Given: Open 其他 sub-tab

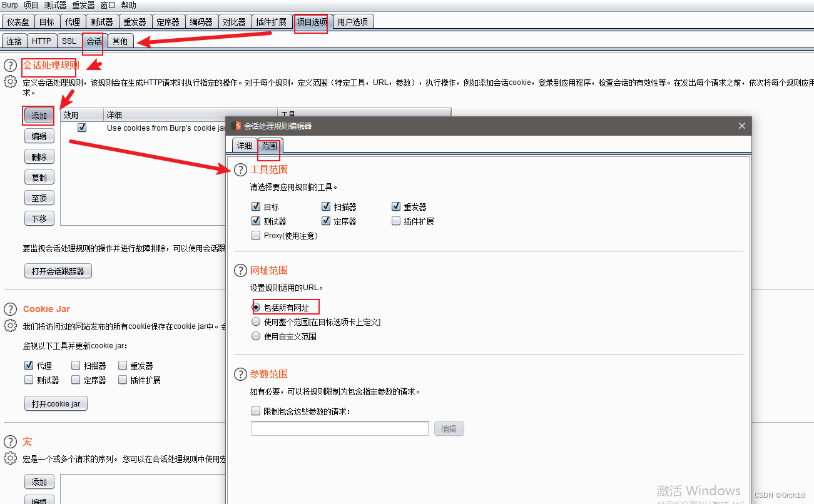Looking at the screenshot, I should click(120, 41).
